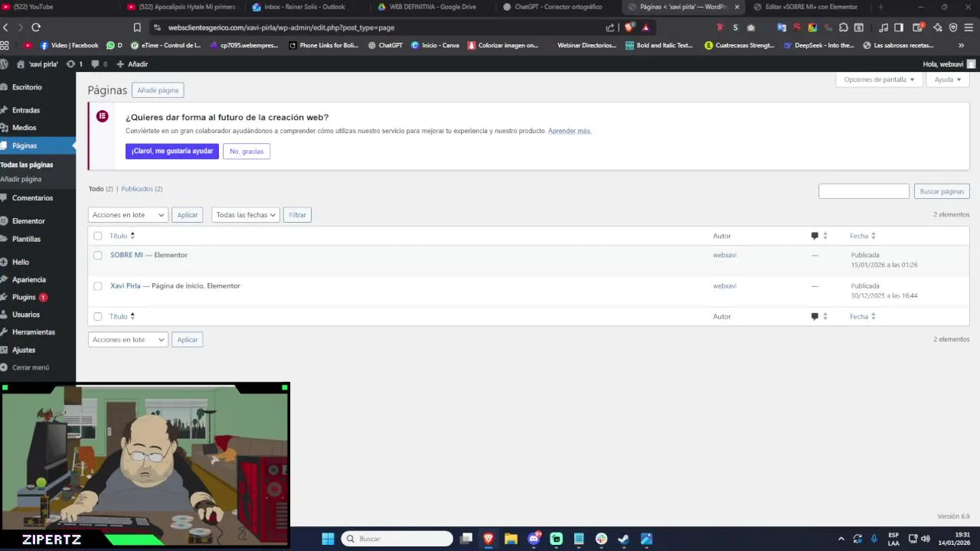Viewport: 980px width, 551px height.
Task: Open the top Acciones en lote dropdown
Action: coord(128,215)
